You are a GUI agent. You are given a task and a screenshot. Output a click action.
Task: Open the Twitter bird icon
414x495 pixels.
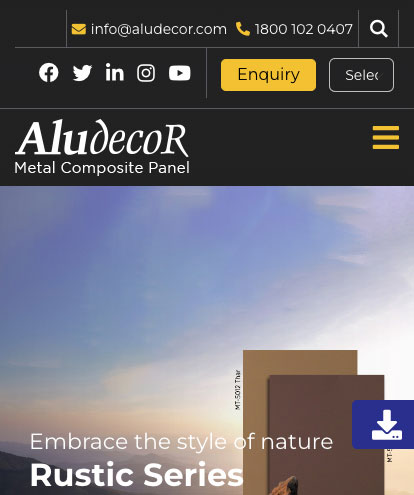click(82, 73)
